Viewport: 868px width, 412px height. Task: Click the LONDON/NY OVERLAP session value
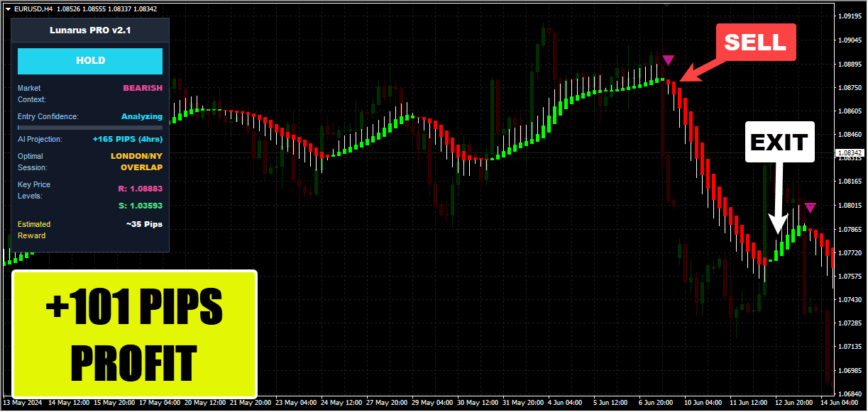tap(136, 162)
